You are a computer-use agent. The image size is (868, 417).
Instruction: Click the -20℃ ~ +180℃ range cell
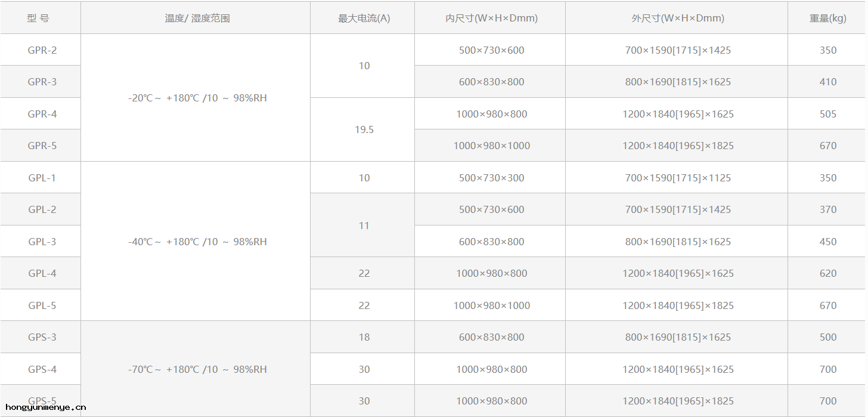point(197,98)
